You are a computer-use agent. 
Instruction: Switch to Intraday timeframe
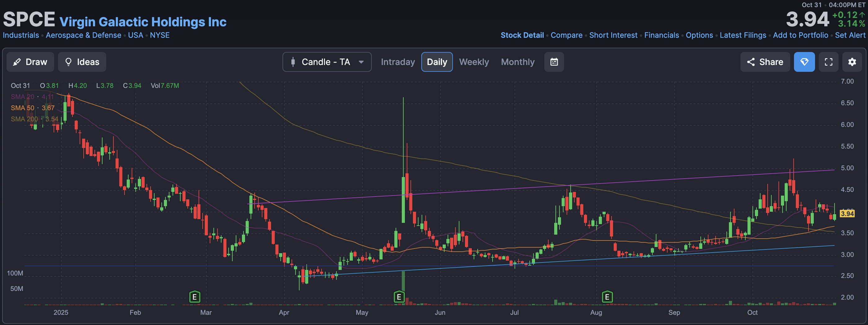[x=398, y=62]
